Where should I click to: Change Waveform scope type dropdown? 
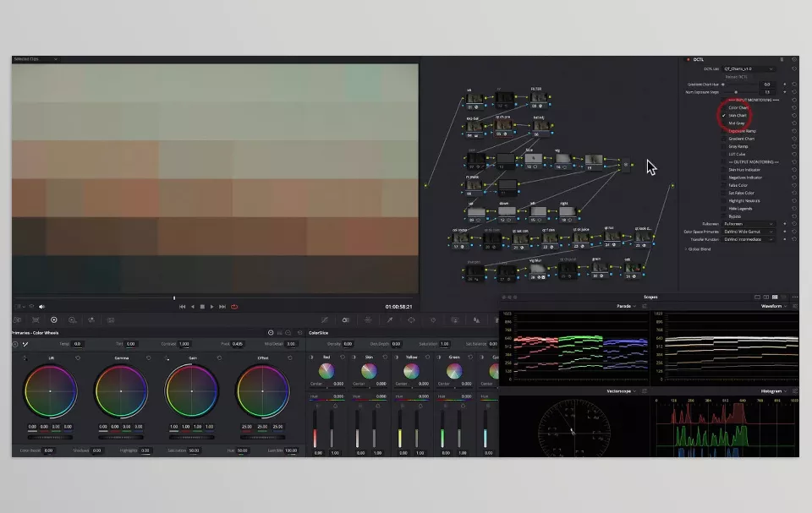click(x=774, y=306)
